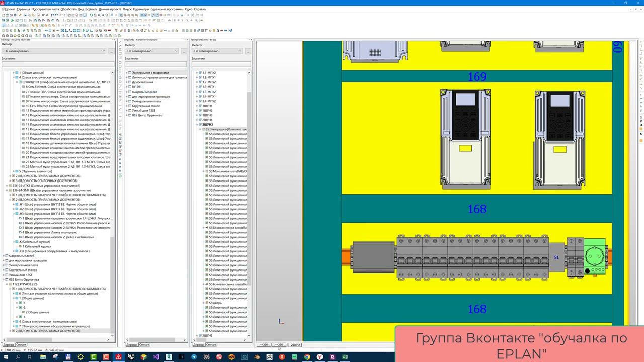Screen dimensions: 644x362
Task: Open the filter dropdown in the layout space navigator
Action: [217, 51]
